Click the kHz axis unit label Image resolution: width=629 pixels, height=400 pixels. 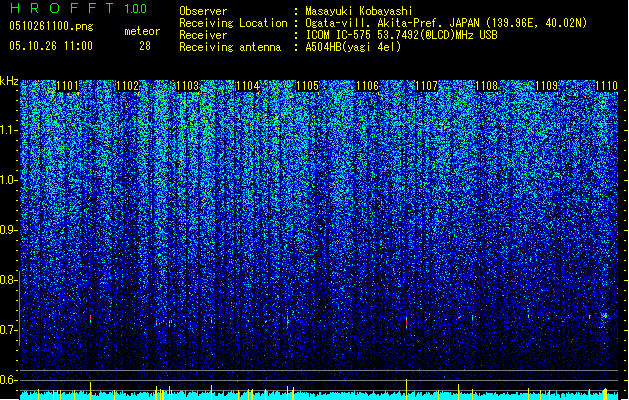9,81
